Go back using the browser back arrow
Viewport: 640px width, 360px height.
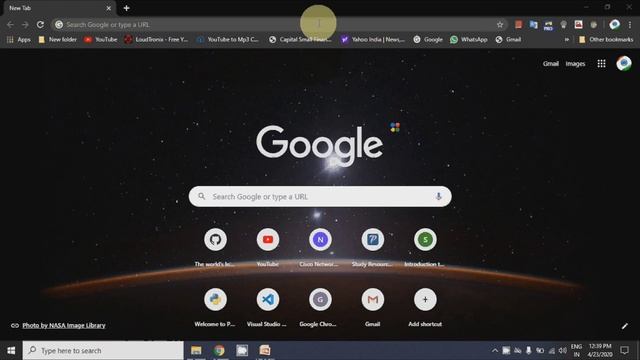pos(10,24)
